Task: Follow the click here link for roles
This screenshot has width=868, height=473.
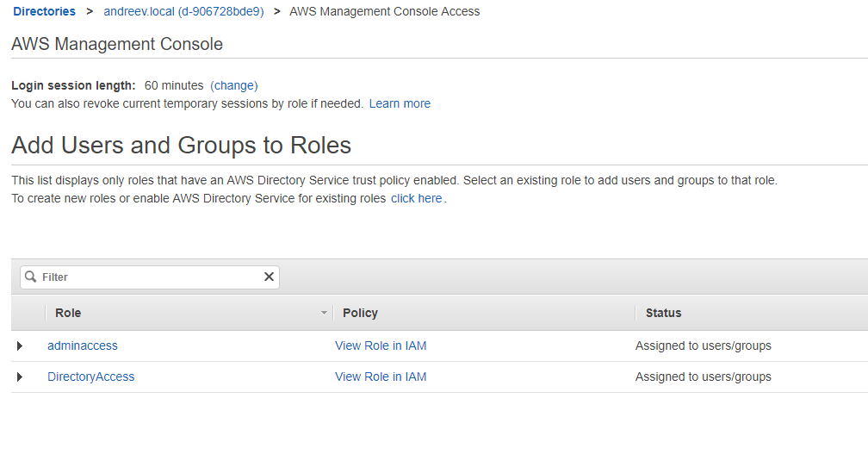Action: coord(416,198)
